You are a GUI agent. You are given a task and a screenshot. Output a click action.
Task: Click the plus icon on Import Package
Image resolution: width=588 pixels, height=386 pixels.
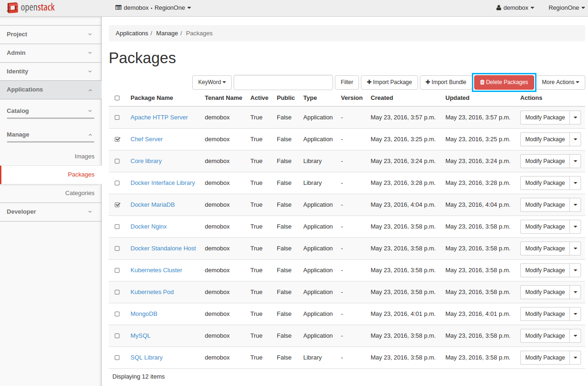369,82
